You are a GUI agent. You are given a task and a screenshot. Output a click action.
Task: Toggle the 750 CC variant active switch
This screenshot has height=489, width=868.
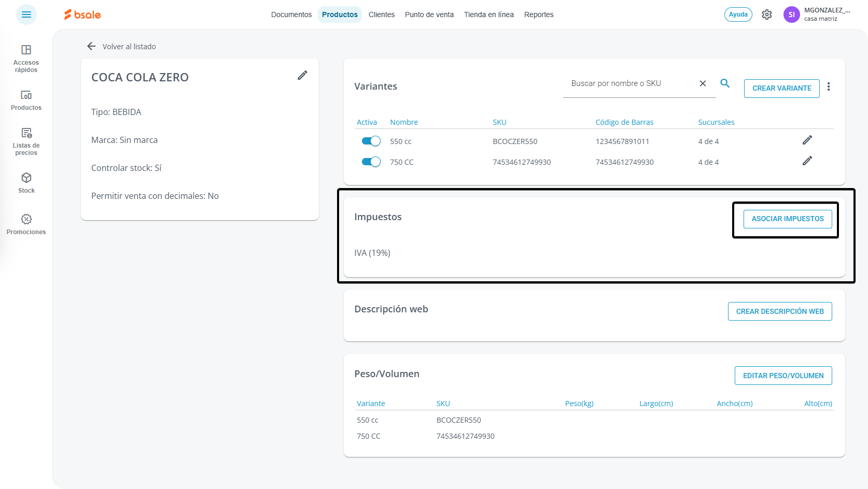point(371,162)
